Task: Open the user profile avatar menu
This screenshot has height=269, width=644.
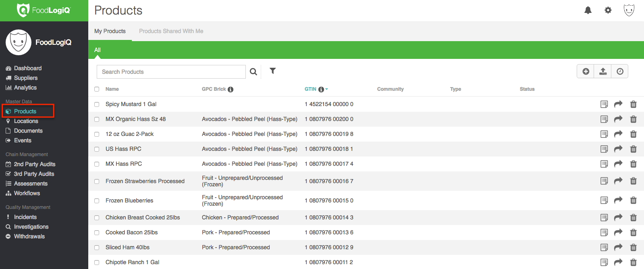Action: click(629, 10)
